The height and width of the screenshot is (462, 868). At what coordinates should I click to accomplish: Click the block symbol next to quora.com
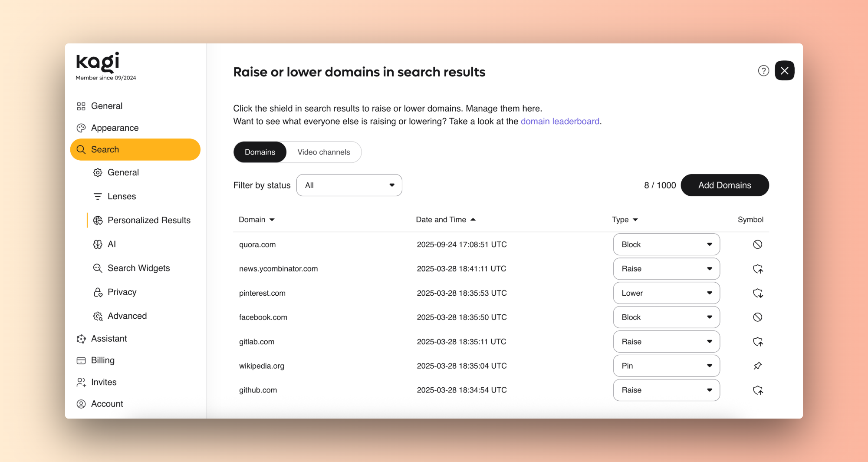(x=757, y=244)
